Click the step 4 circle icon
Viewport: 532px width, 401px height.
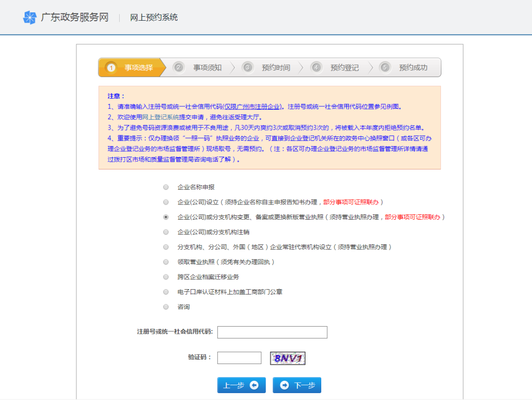(x=316, y=67)
